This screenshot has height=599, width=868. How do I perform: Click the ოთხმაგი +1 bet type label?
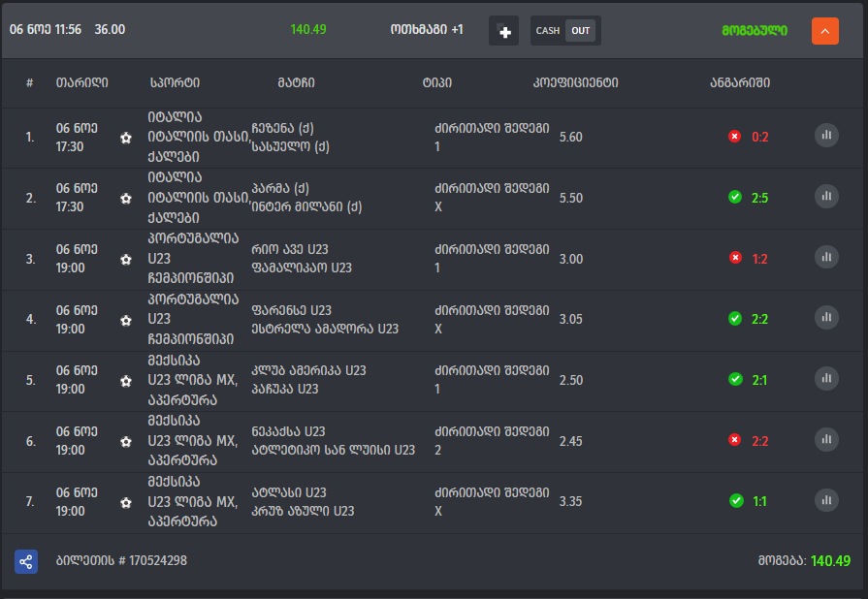click(x=427, y=30)
